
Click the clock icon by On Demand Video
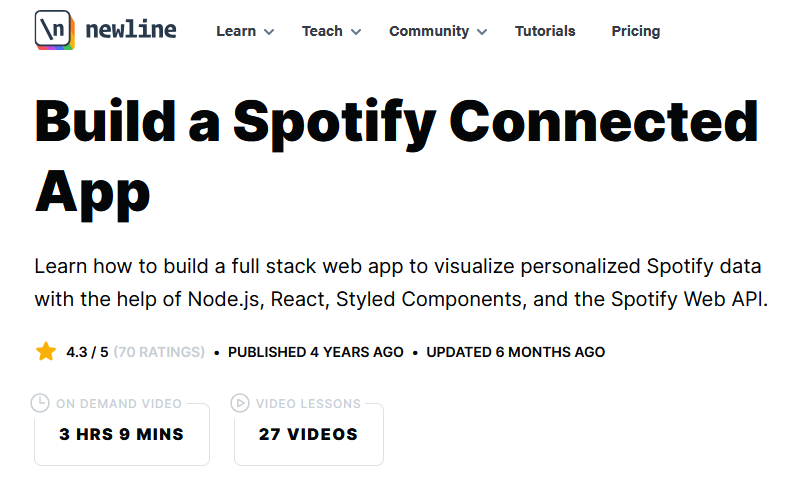click(40, 404)
